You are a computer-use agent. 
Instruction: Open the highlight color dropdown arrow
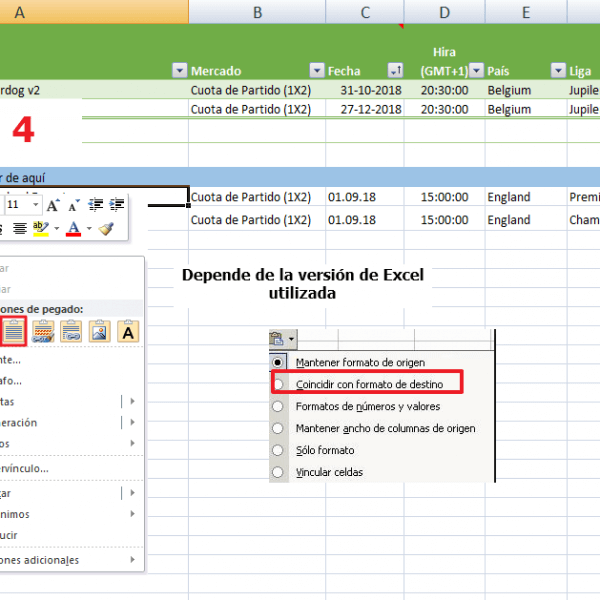[57, 228]
